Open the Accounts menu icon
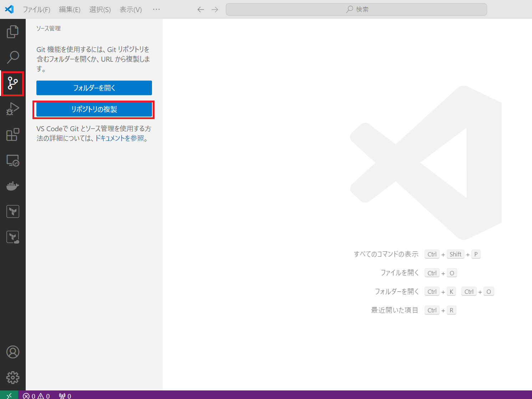This screenshot has height=399, width=532. point(13,352)
